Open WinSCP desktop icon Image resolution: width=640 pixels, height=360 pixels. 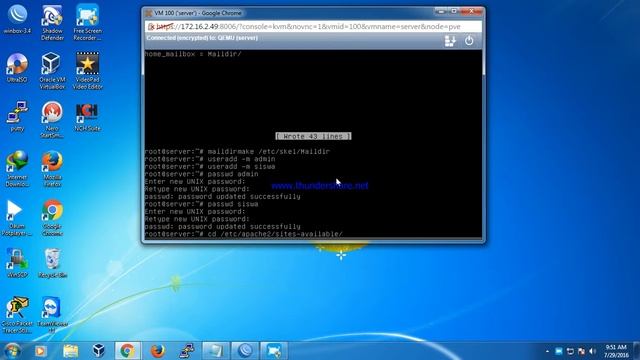pos(17,263)
